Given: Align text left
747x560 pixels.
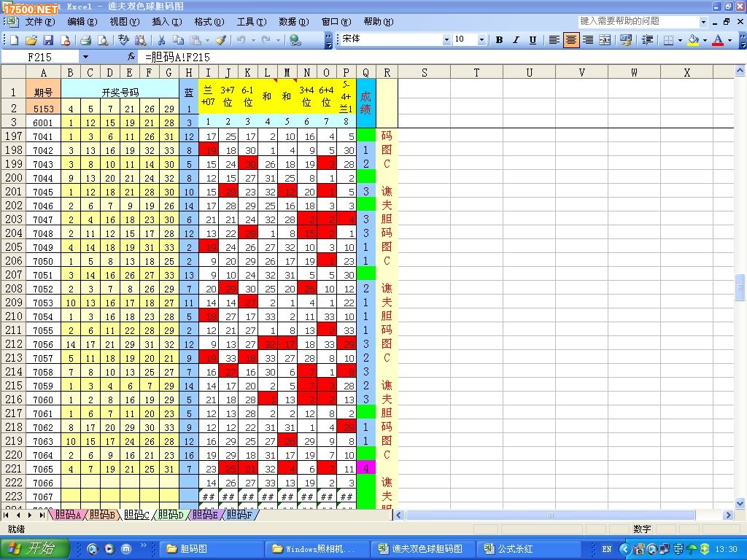Looking at the screenshot, I should click(554, 40).
